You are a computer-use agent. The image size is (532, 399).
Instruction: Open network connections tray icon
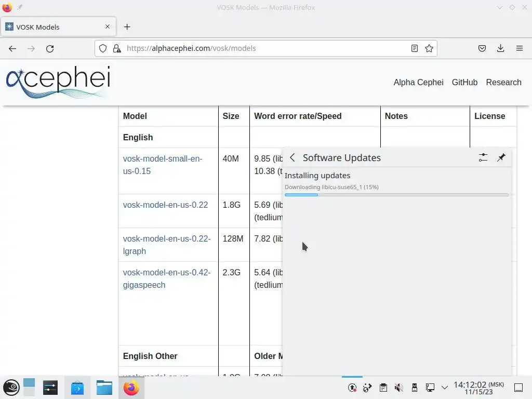[430, 388]
